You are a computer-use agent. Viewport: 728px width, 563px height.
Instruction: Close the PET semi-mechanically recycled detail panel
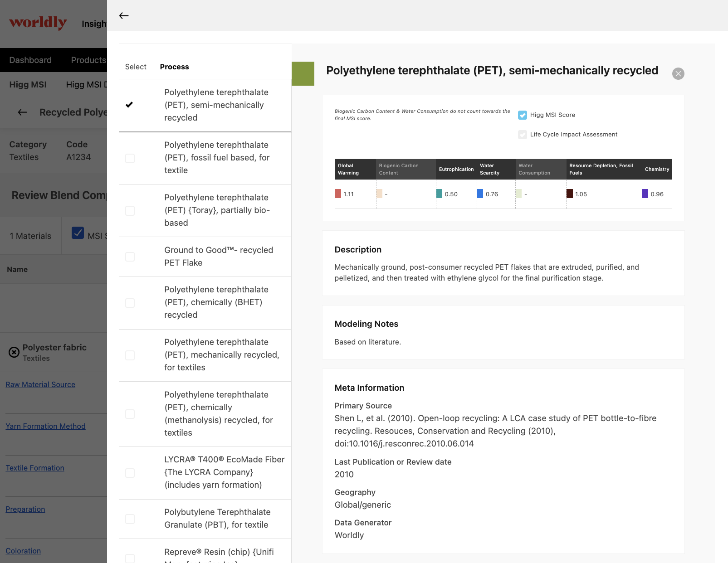[x=678, y=73]
